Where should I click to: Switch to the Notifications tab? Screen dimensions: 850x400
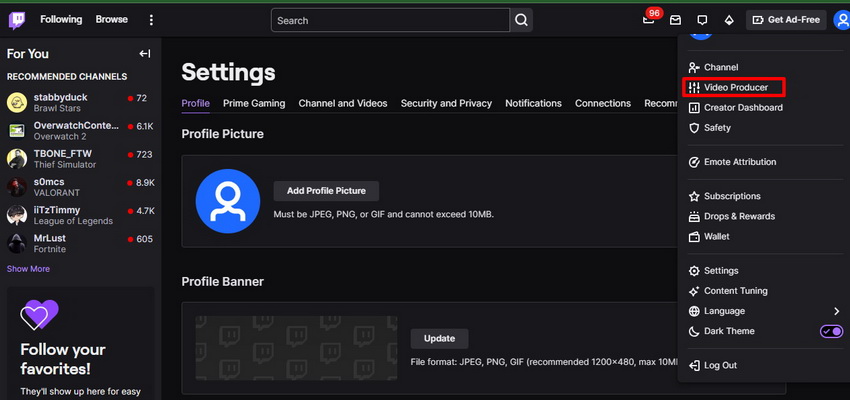[533, 103]
